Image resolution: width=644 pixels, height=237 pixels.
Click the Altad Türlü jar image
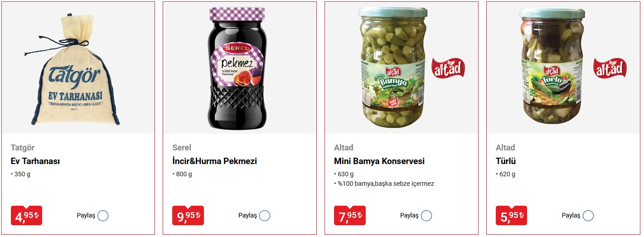[552, 68]
